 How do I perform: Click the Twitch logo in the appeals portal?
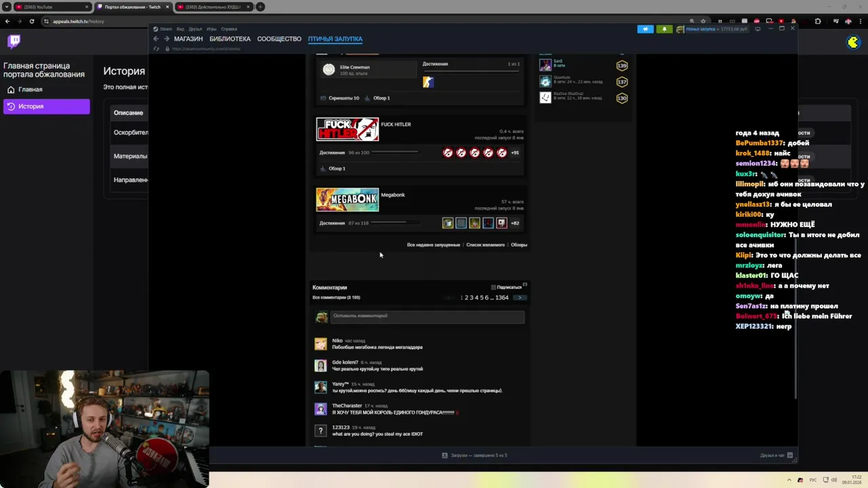pyautogui.click(x=14, y=41)
